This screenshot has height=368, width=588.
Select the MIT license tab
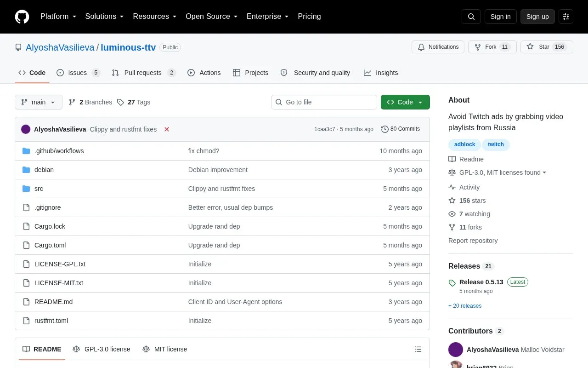point(165,349)
